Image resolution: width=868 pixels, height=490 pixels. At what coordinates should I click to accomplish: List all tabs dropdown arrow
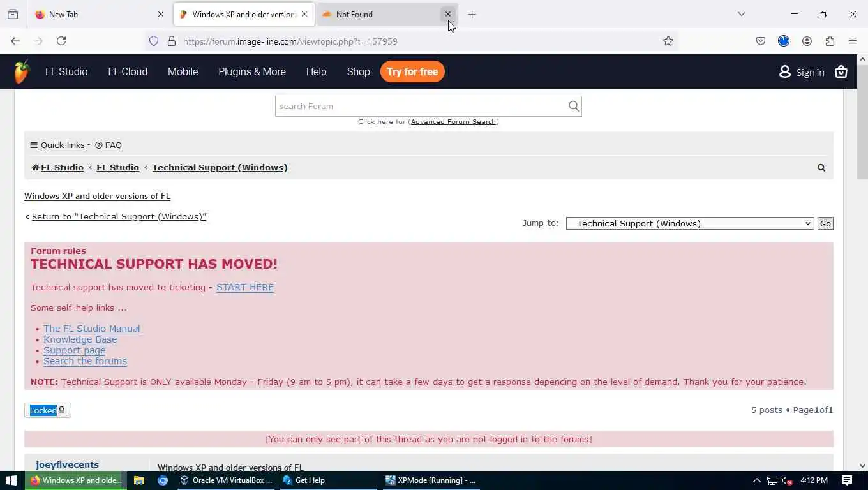pyautogui.click(x=742, y=14)
